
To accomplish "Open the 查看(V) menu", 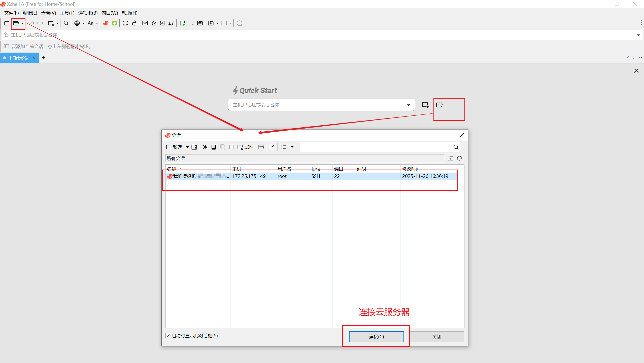I will click(x=49, y=13).
